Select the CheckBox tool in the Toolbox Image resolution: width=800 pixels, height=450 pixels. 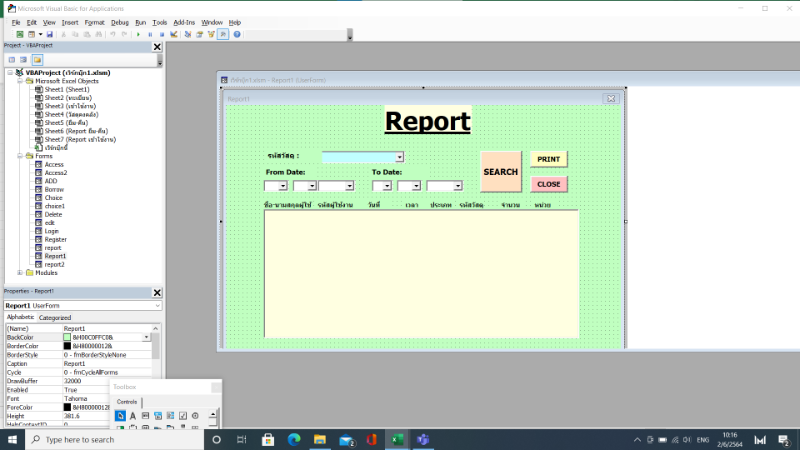tap(182, 415)
